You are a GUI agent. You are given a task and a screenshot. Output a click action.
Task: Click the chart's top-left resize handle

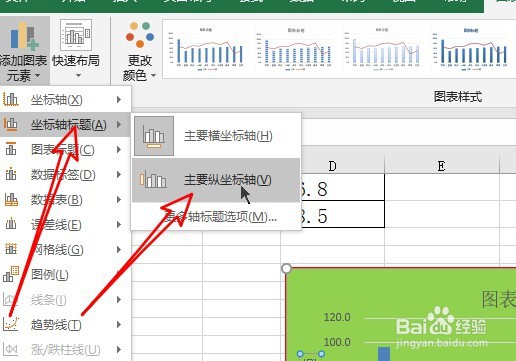286,268
